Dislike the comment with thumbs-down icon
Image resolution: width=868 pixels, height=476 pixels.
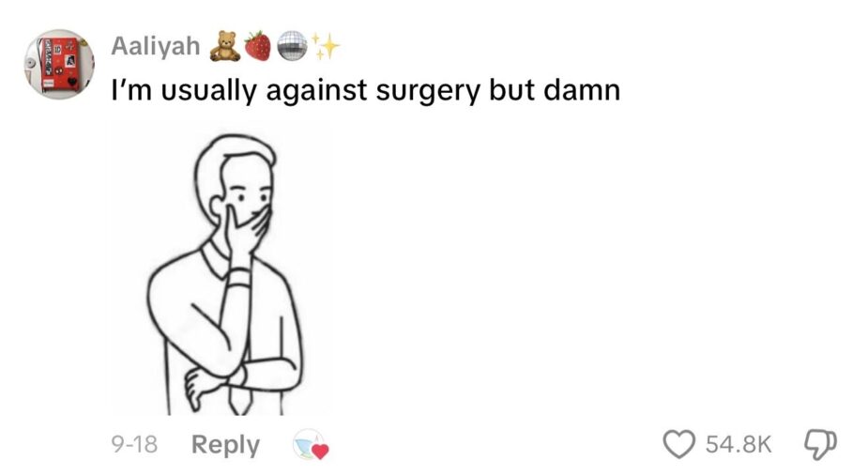pyautogui.click(x=820, y=444)
